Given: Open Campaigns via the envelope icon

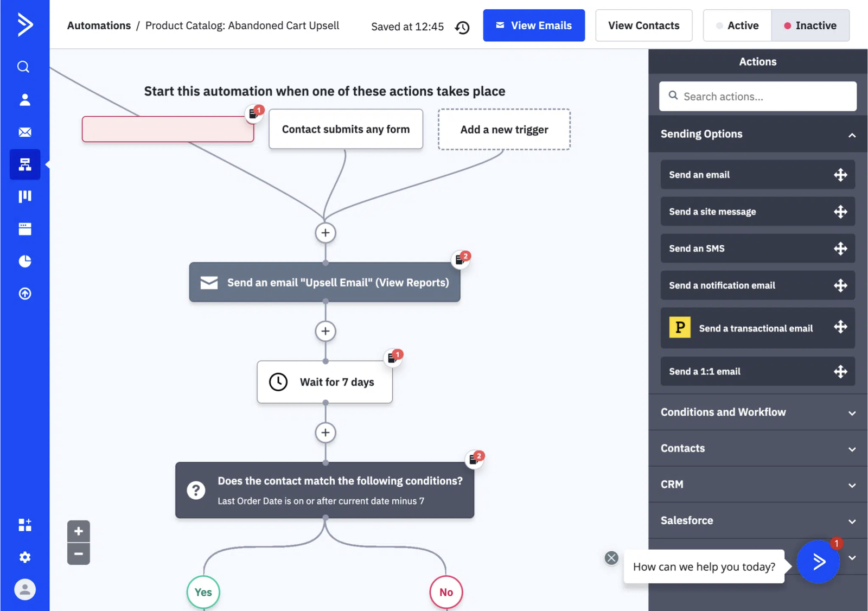Looking at the screenshot, I should (24, 132).
